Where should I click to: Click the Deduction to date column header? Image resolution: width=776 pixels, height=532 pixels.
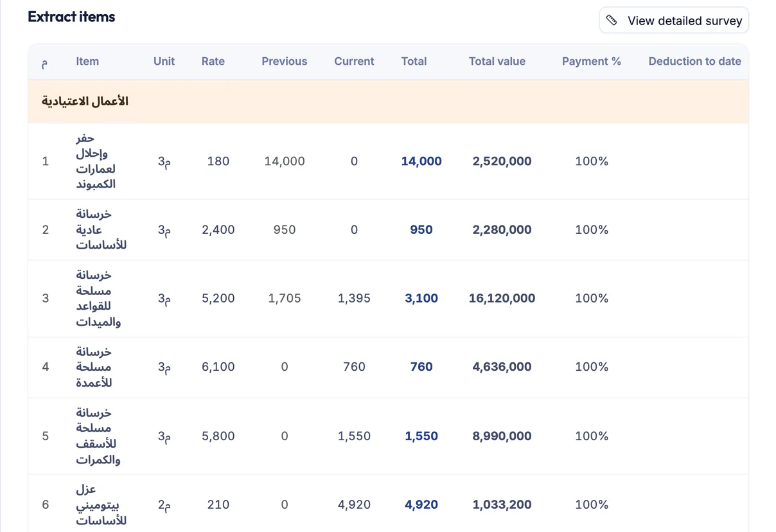click(x=695, y=62)
